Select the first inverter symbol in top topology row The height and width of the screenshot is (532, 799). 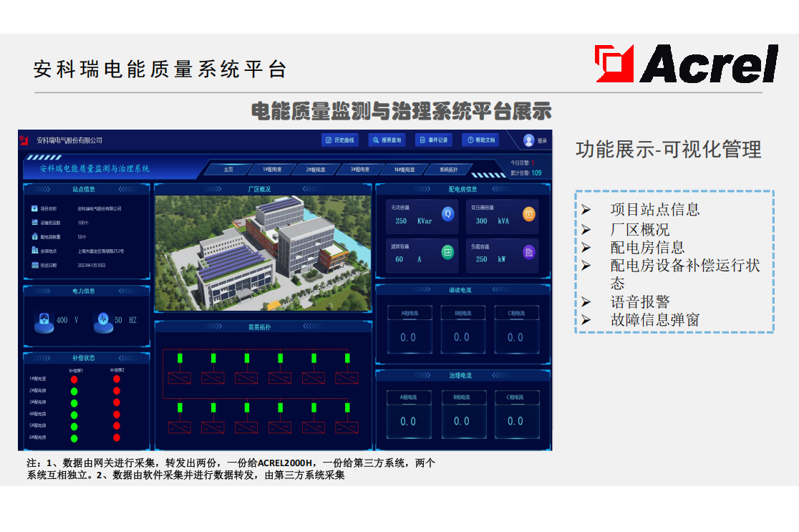tap(180, 378)
